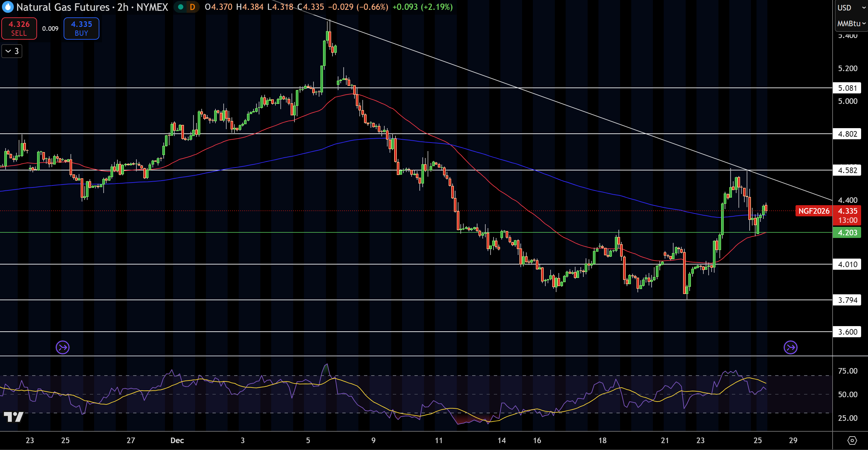Expand the collapsed indicators legend showing 3
Screen dimensions: 868x450
pos(12,51)
